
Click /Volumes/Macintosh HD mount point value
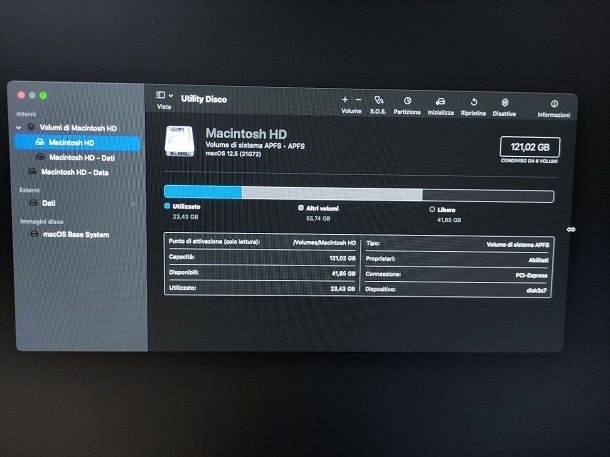coord(324,242)
